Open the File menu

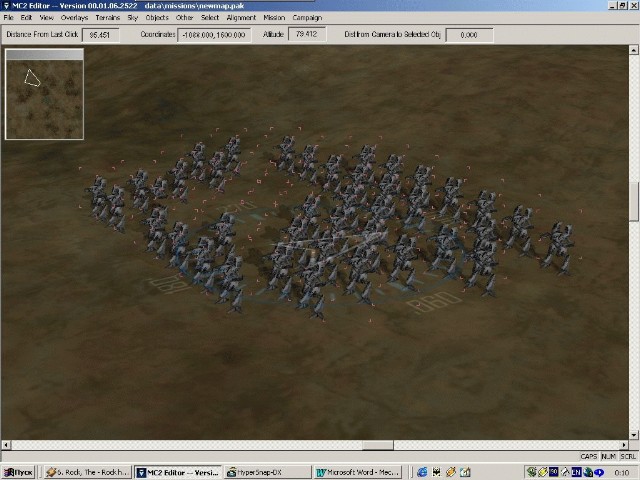9,18
